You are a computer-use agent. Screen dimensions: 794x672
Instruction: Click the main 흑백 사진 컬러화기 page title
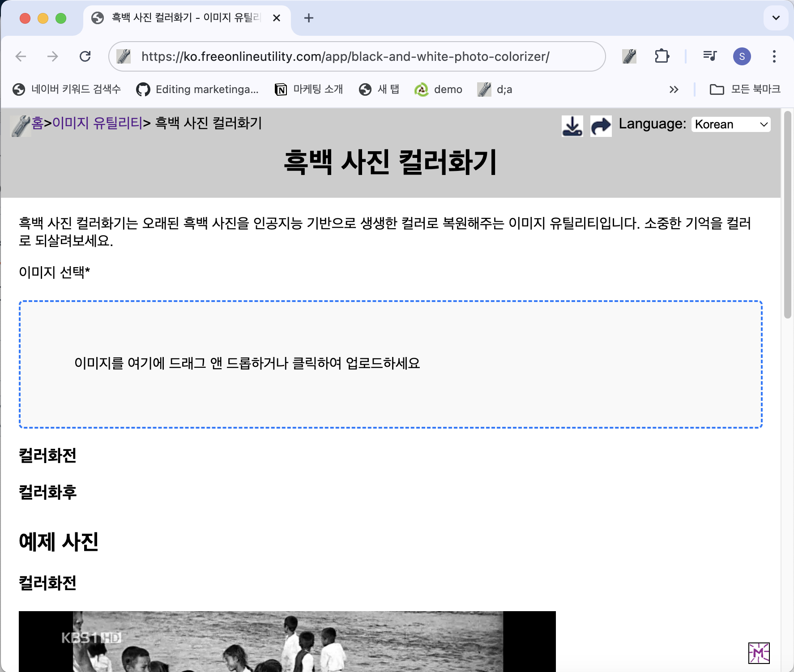click(391, 162)
